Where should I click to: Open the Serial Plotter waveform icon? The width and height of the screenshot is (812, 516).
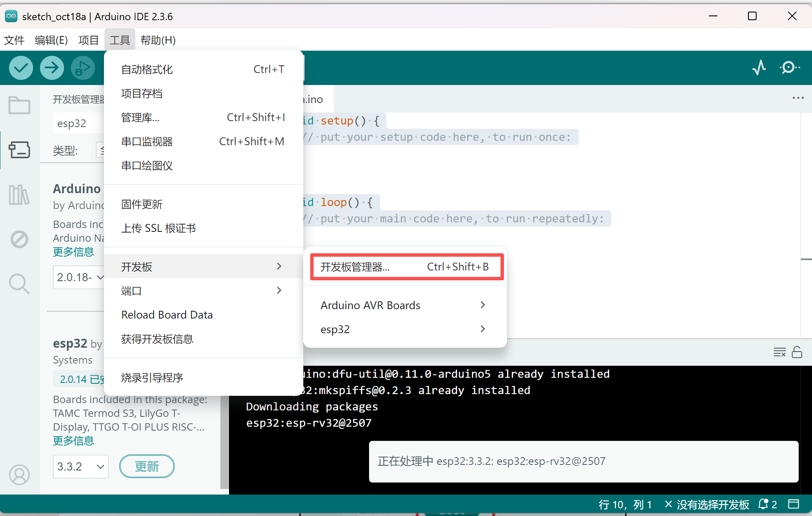click(x=759, y=68)
